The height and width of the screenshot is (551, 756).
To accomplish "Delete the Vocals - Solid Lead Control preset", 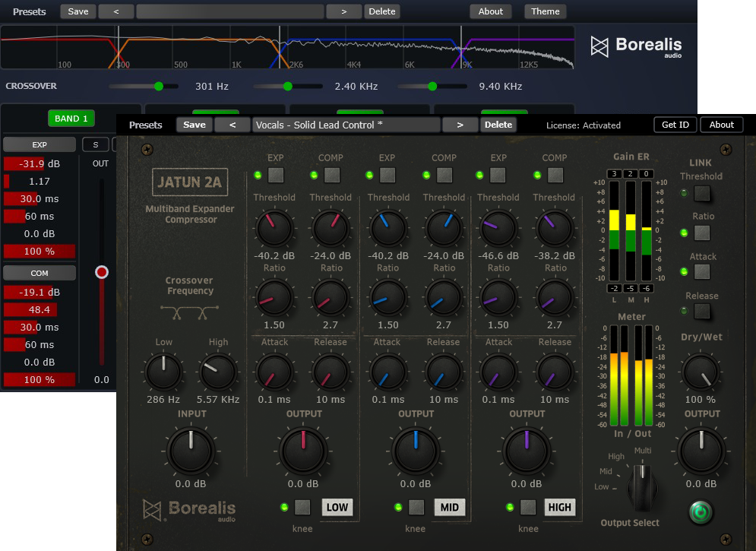I will click(498, 125).
